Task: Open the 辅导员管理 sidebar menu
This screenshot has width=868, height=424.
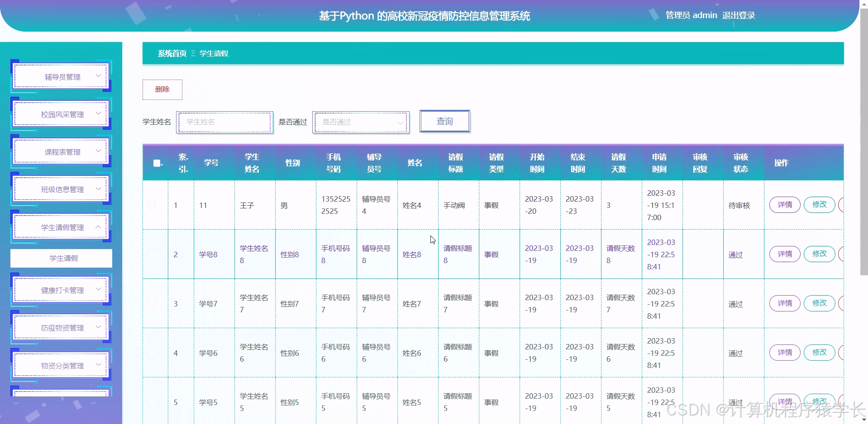Action: (61, 76)
